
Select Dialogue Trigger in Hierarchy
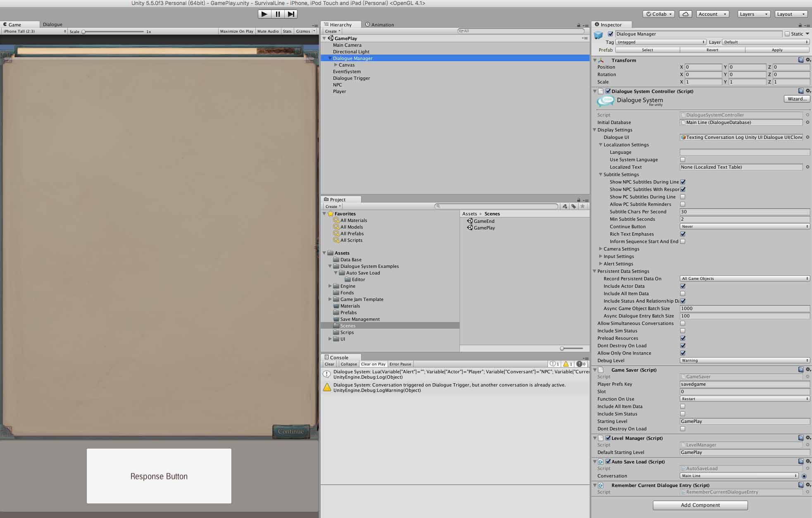(351, 78)
